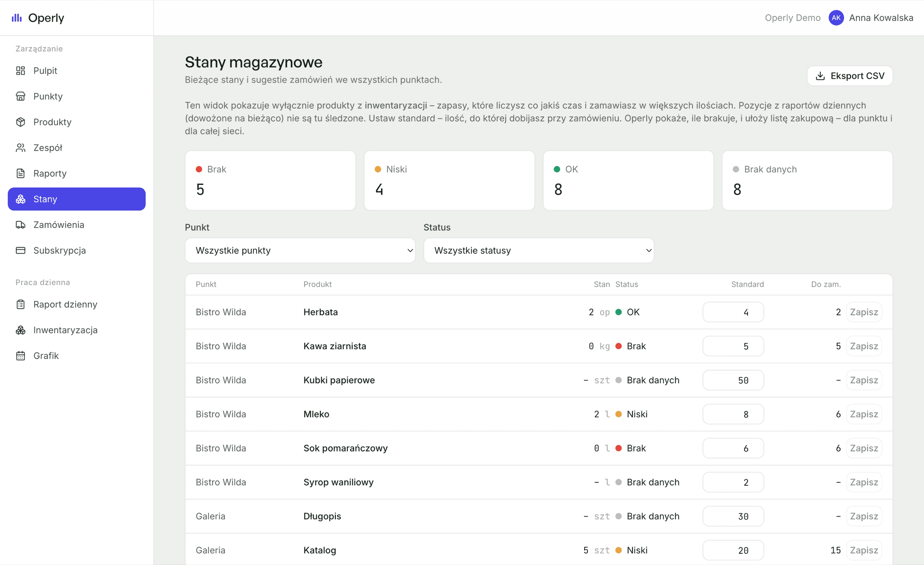Screen dimensions: 924x565
Task: Click the Operly logo icon
Action: 16,18
